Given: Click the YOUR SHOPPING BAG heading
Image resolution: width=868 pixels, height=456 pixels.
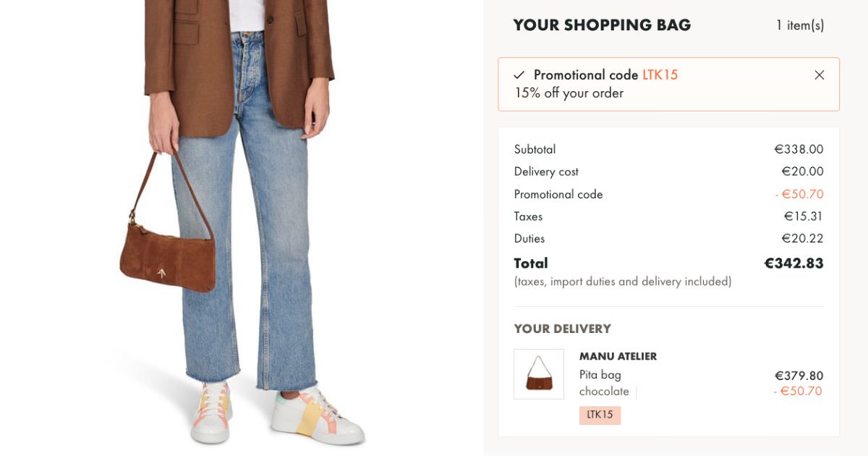Looking at the screenshot, I should pyautogui.click(x=602, y=25).
